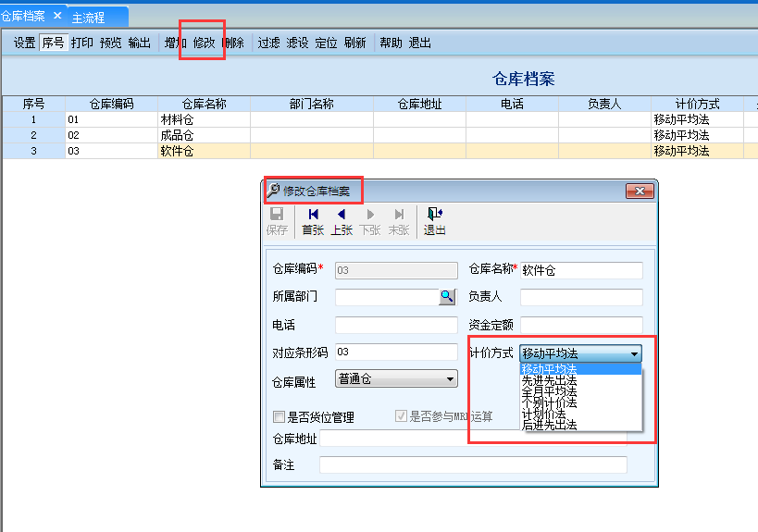Collapse the 计价方式 dropdown arrow
The width and height of the screenshot is (758, 532).
coord(634,353)
